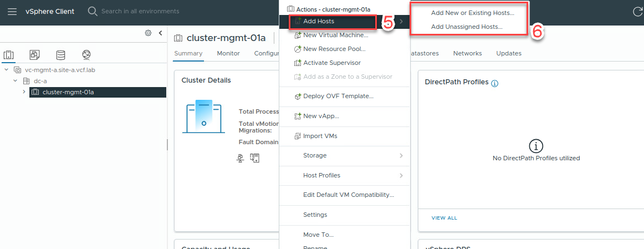Open the Monitor tab
Screen dimensions: 644x249
coord(228,53)
